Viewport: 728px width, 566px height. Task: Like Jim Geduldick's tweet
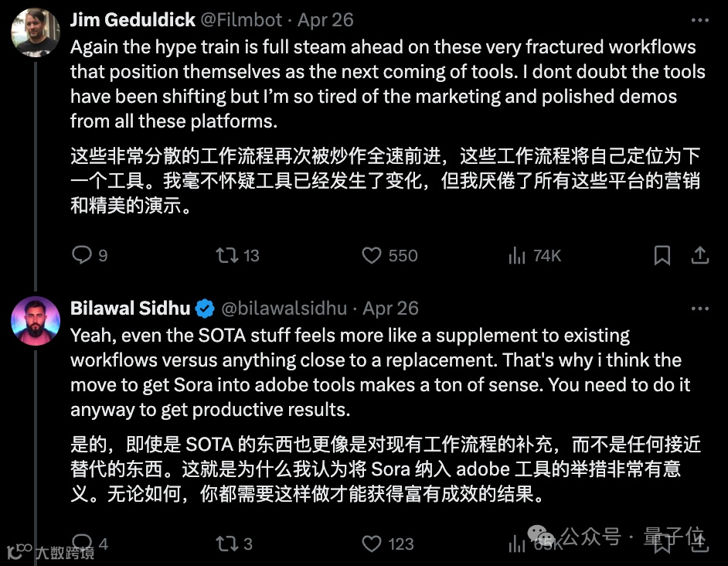pyautogui.click(x=372, y=255)
